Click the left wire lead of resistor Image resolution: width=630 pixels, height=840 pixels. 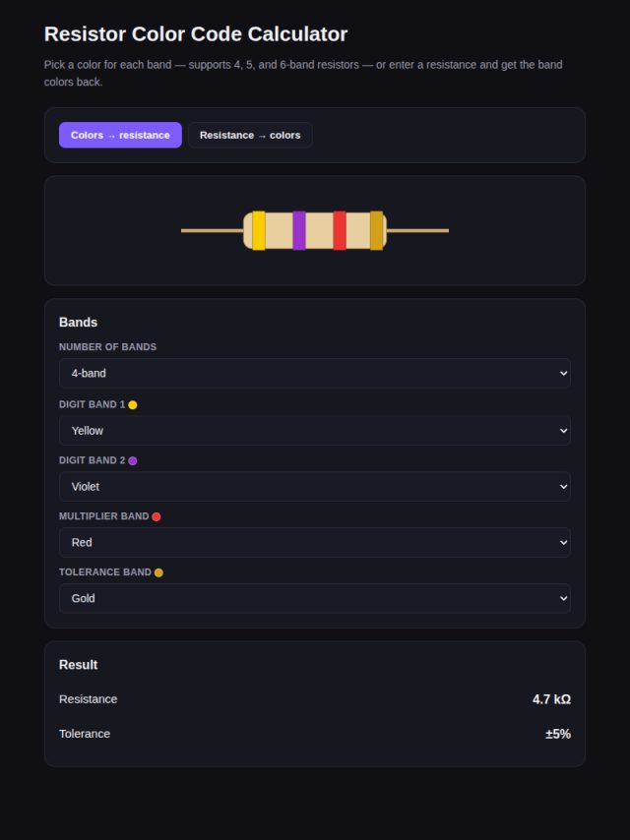click(x=213, y=230)
